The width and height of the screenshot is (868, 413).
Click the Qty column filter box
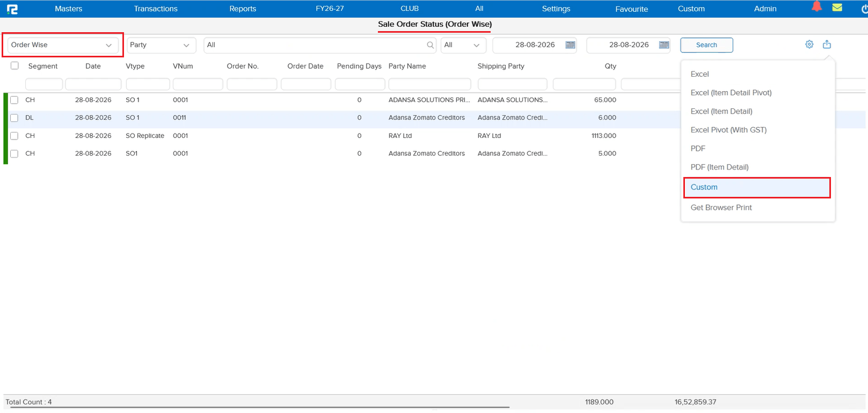pos(584,84)
